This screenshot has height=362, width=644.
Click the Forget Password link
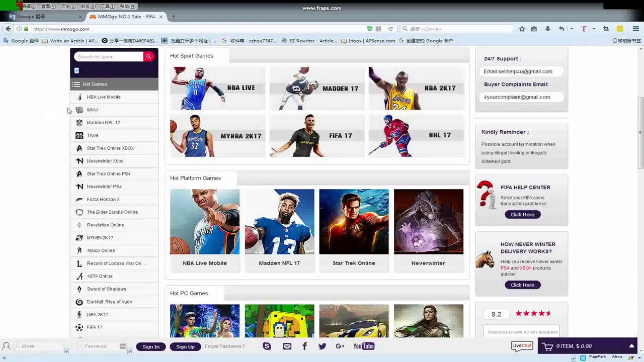pos(225,346)
